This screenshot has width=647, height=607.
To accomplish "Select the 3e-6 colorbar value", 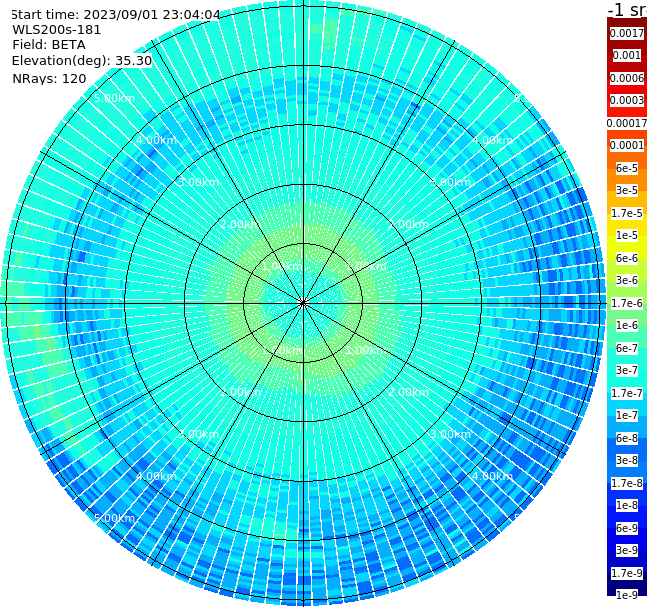I will click(x=627, y=280).
